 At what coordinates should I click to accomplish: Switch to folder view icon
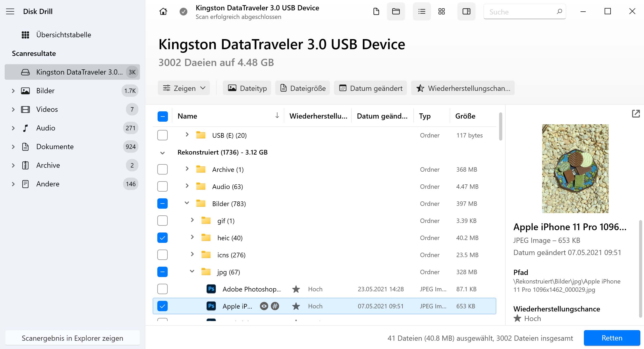(396, 11)
